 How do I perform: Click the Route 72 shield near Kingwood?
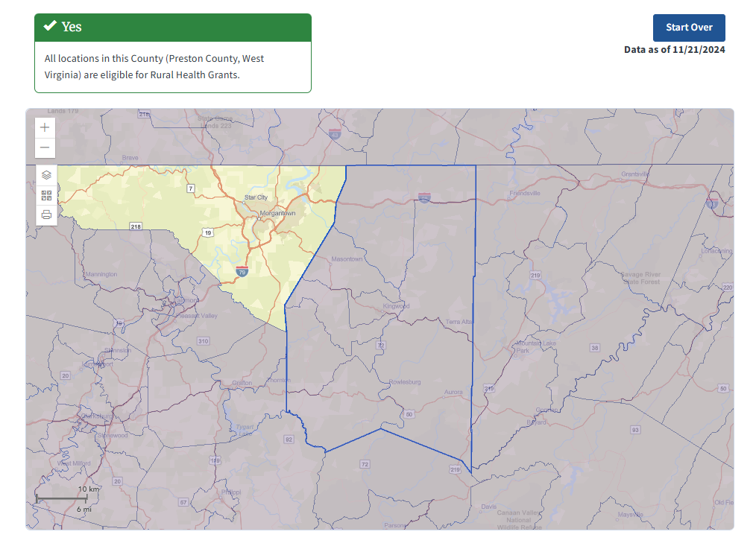coord(380,346)
